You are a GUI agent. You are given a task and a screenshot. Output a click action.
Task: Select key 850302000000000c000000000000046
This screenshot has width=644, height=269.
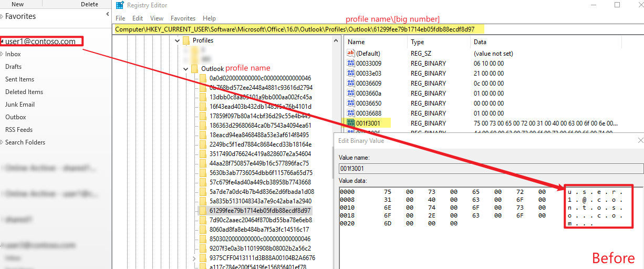coord(260,239)
